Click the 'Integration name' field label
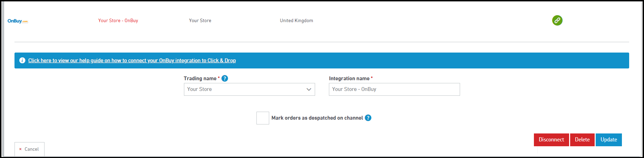Viewport: 644px width, 158px height. pyautogui.click(x=349, y=78)
